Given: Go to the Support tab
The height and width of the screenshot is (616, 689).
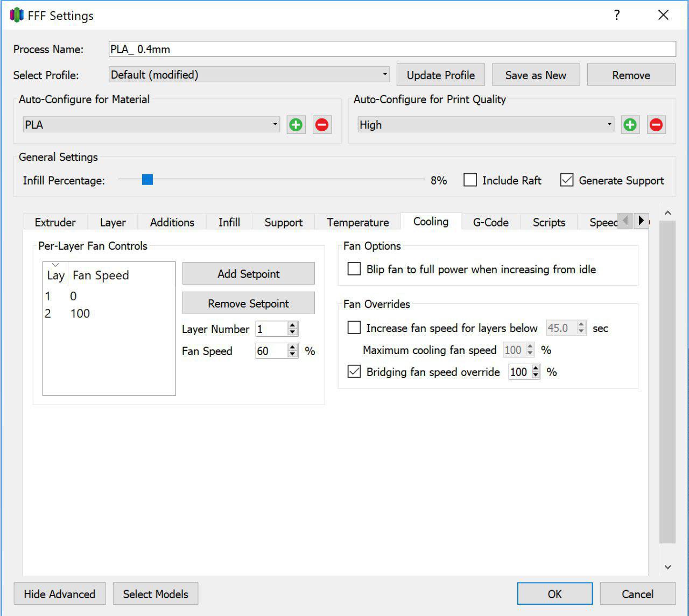Looking at the screenshot, I should pos(284,222).
